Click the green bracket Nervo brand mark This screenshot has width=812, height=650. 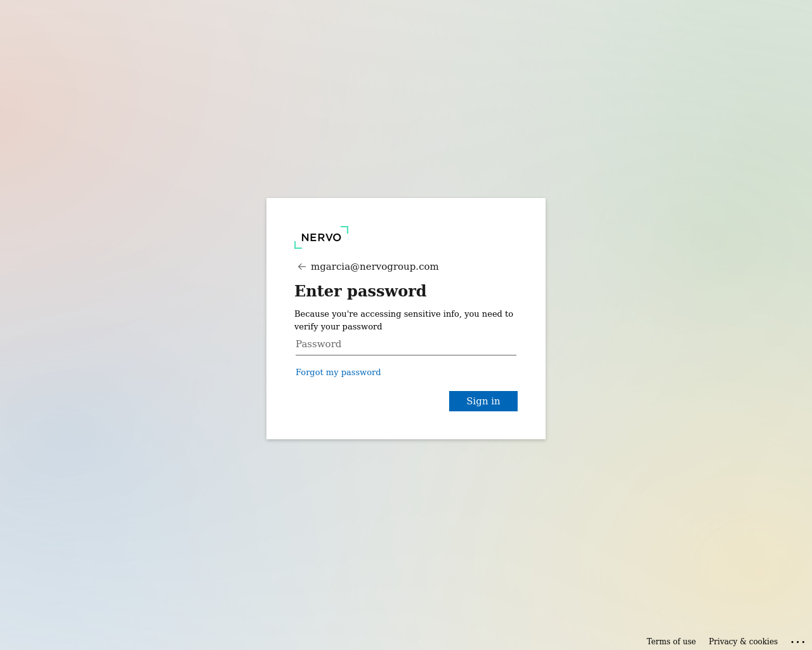pos(322,237)
